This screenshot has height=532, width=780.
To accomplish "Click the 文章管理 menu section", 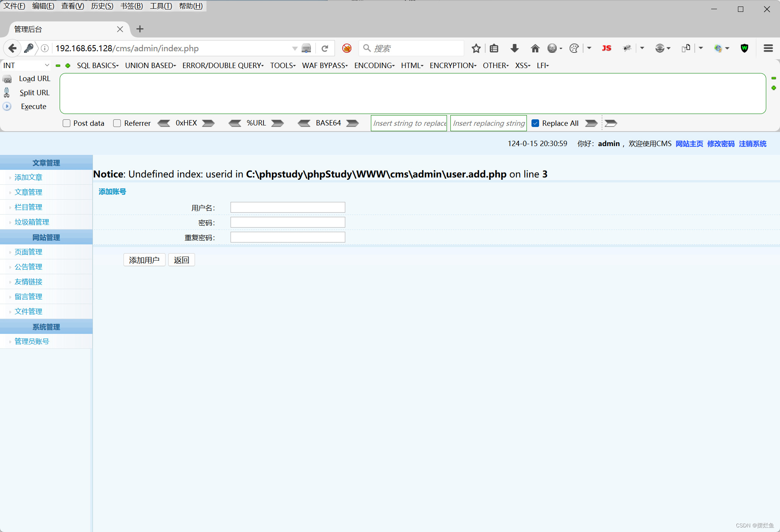I will coord(46,163).
